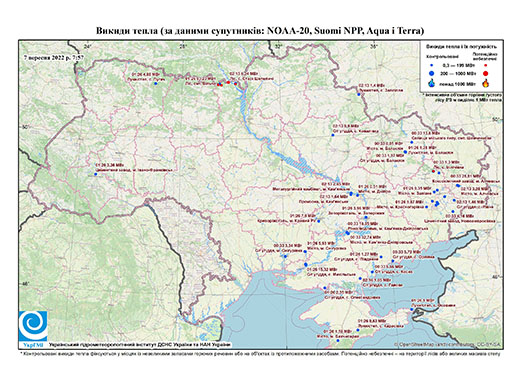Click the blue marker near the Kerch Strait
The height and width of the screenshot is (368, 520).
click(x=412, y=310)
